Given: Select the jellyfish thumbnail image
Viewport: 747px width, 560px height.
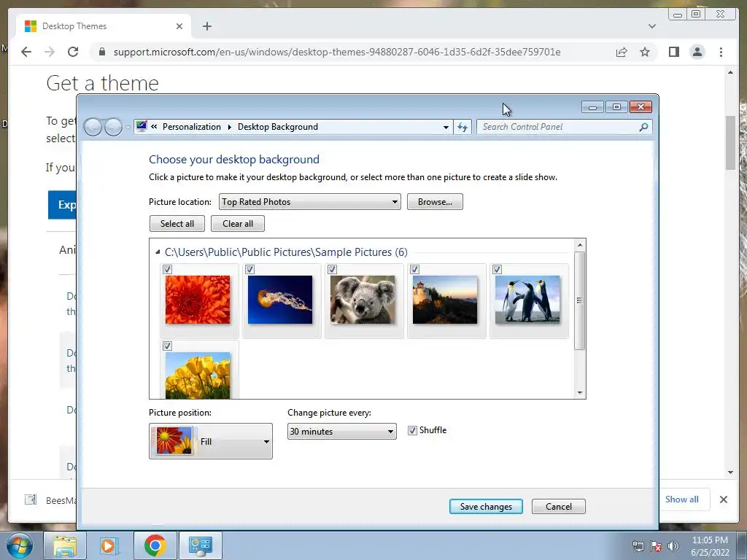Looking at the screenshot, I should [280, 300].
